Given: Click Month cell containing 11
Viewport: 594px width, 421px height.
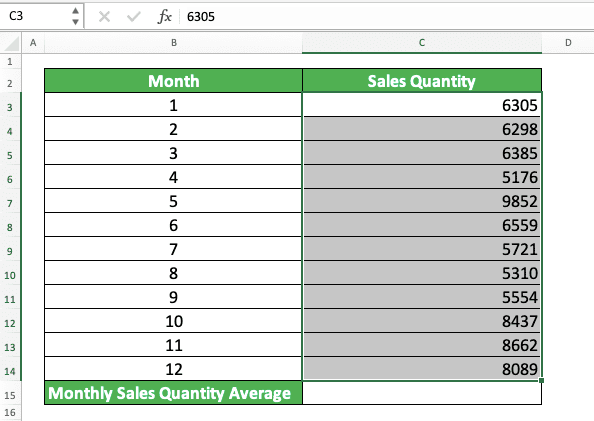Looking at the screenshot, I should [174, 345].
